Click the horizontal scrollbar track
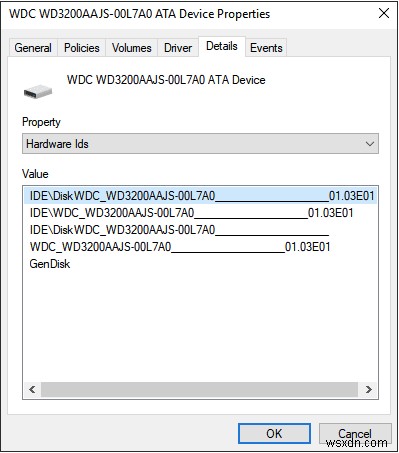 (199, 389)
